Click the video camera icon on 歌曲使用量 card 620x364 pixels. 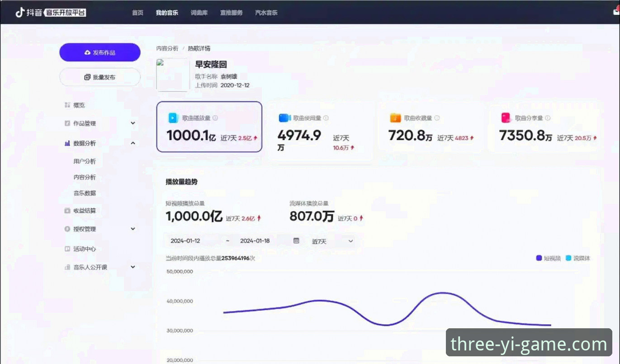pos(284,118)
